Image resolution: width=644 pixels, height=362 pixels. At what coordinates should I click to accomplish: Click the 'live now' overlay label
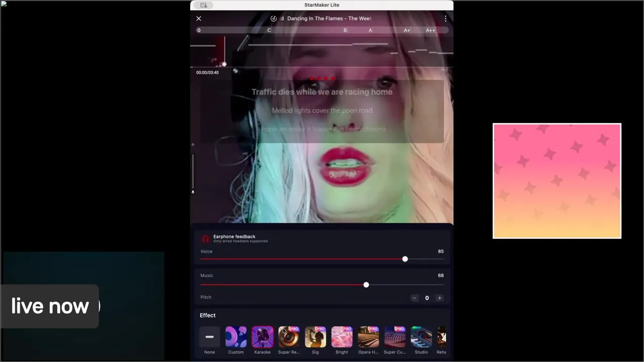(50, 306)
